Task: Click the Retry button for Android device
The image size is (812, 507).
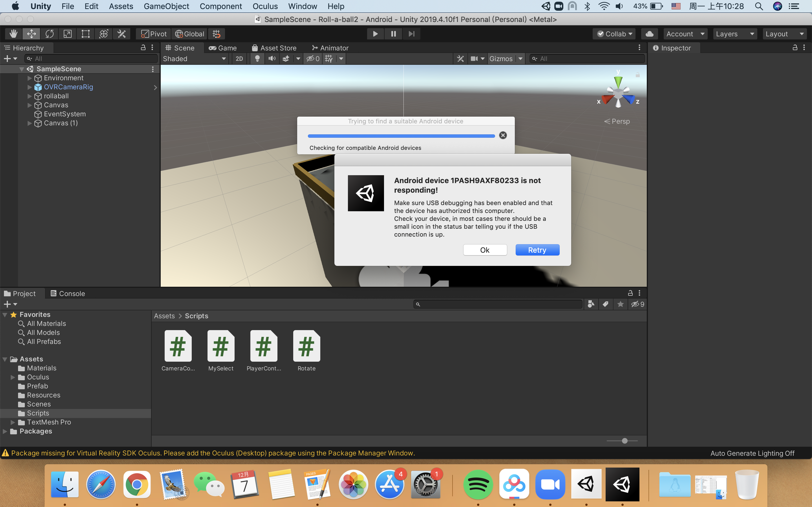Action: (537, 250)
